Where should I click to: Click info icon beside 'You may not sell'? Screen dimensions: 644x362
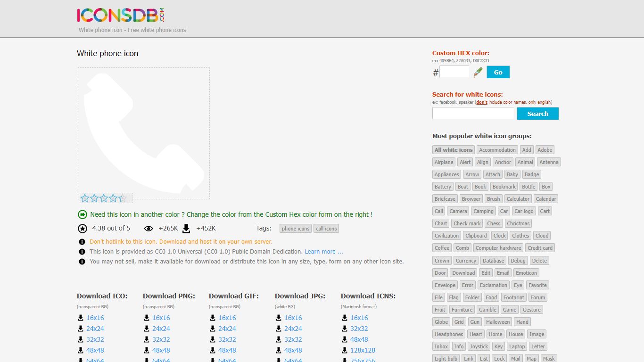coord(82,262)
